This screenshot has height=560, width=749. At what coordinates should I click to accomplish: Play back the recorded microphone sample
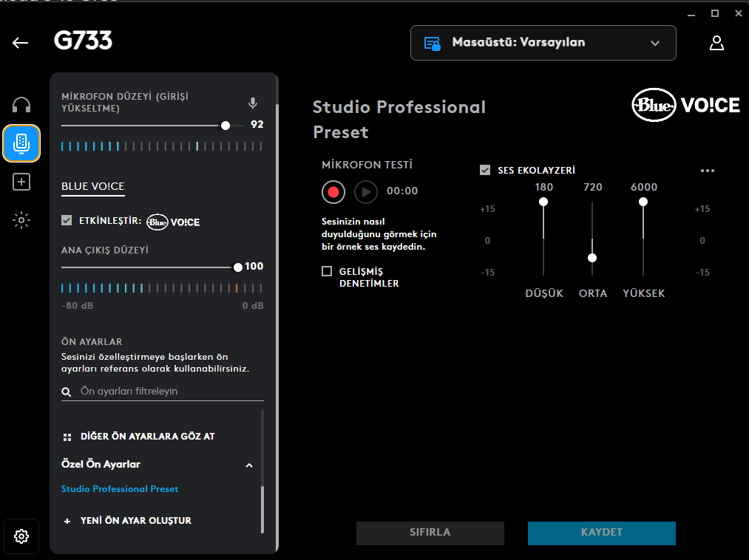tap(366, 192)
